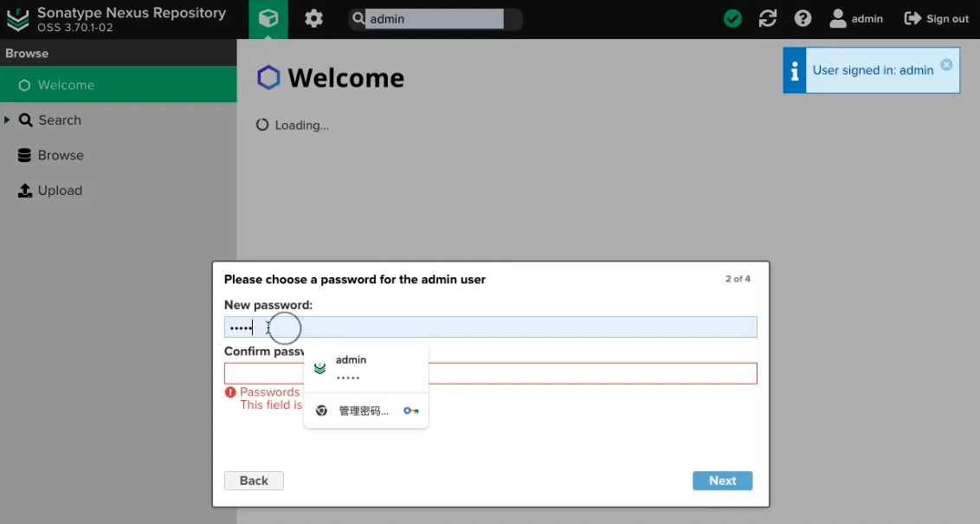Click the Sign out button
The width and height of the screenshot is (980, 524).
click(937, 19)
